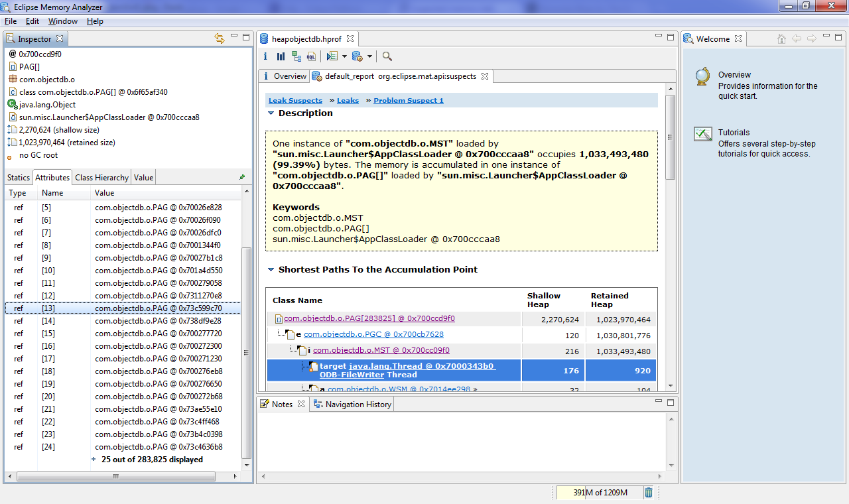Open the Help menu
This screenshot has height=504, width=849.
pyautogui.click(x=95, y=21)
